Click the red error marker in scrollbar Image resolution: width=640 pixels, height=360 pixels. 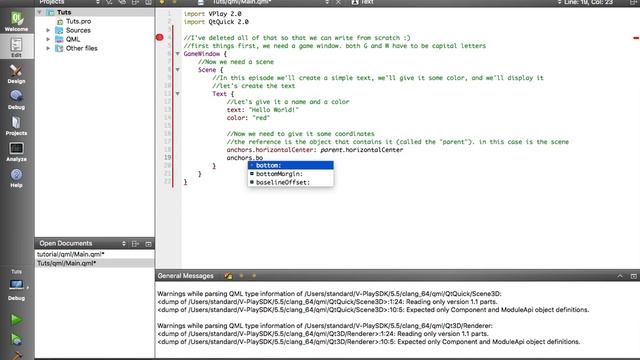[x=636, y=38]
